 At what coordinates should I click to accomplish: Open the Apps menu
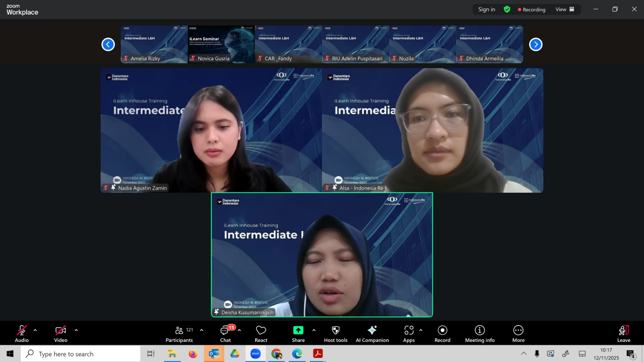[409, 334]
